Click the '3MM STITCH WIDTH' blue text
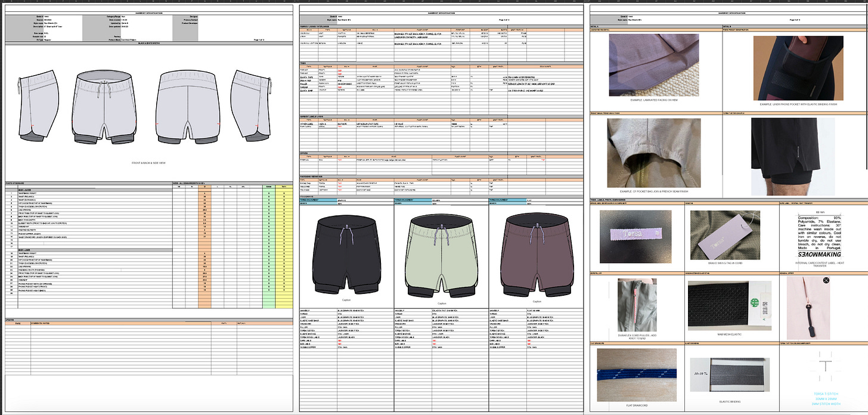868x415 pixels. [x=825, y=404]
